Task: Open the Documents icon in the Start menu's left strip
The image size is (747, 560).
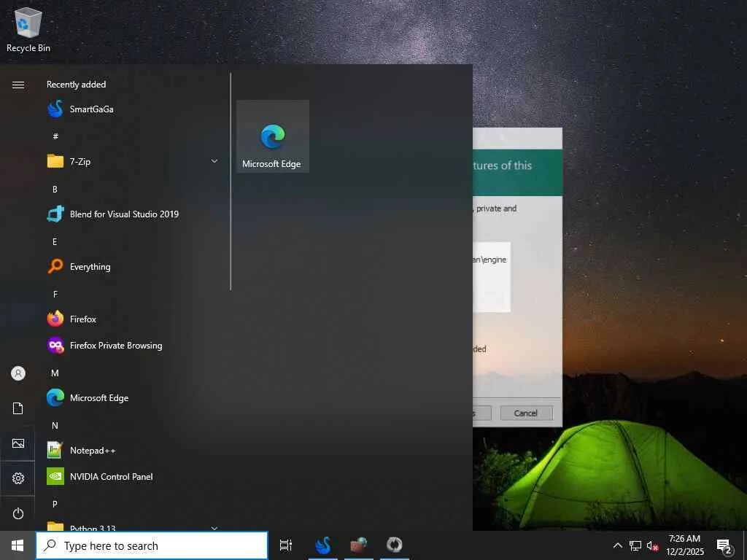Action: coord(18,408)
